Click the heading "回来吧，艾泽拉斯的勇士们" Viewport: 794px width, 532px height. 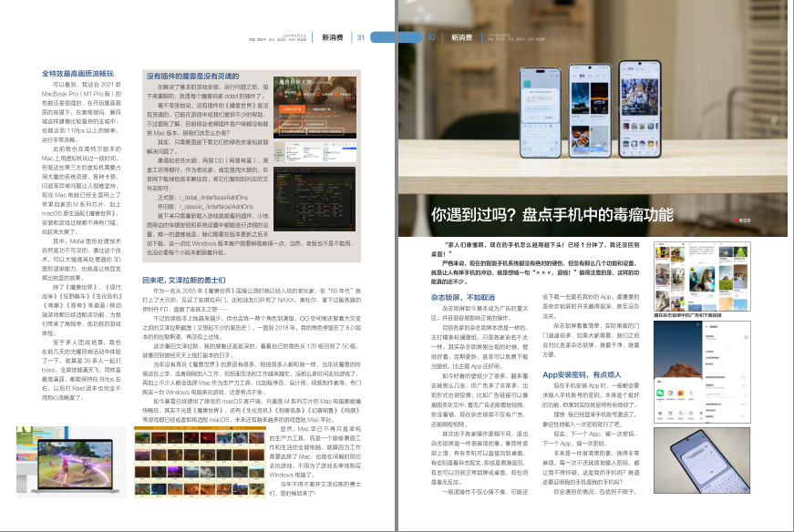pos(184,280)
